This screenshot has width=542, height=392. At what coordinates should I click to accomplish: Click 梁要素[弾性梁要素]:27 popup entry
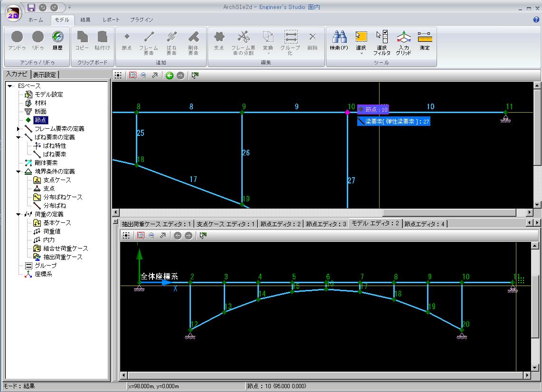tap(394, 121)
